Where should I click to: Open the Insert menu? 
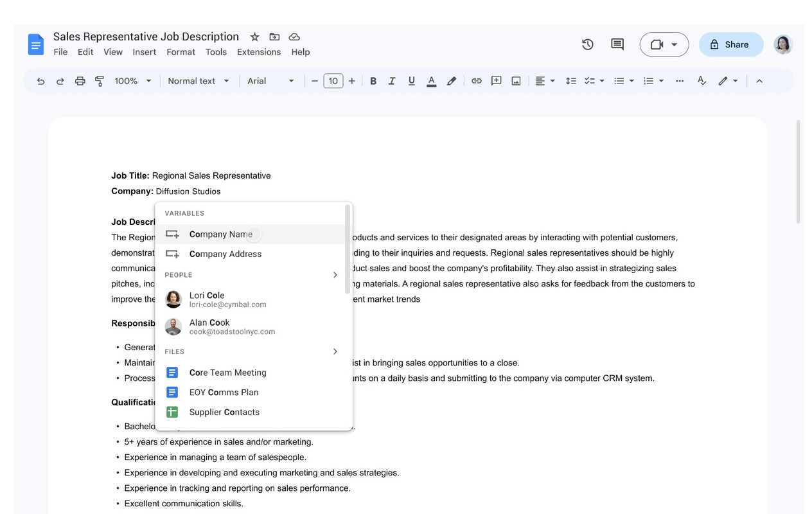tap(145, 52)
